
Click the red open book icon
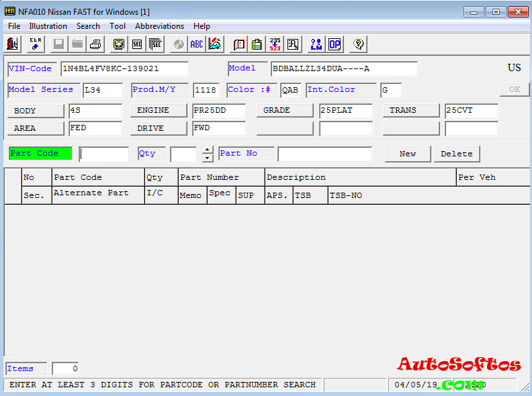point(239,44)
